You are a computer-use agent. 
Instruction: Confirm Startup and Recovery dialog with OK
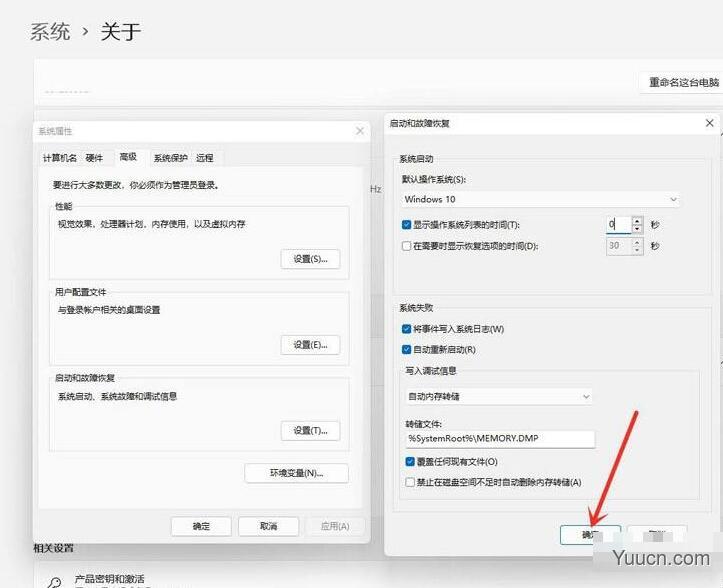[x=590, y=535]
